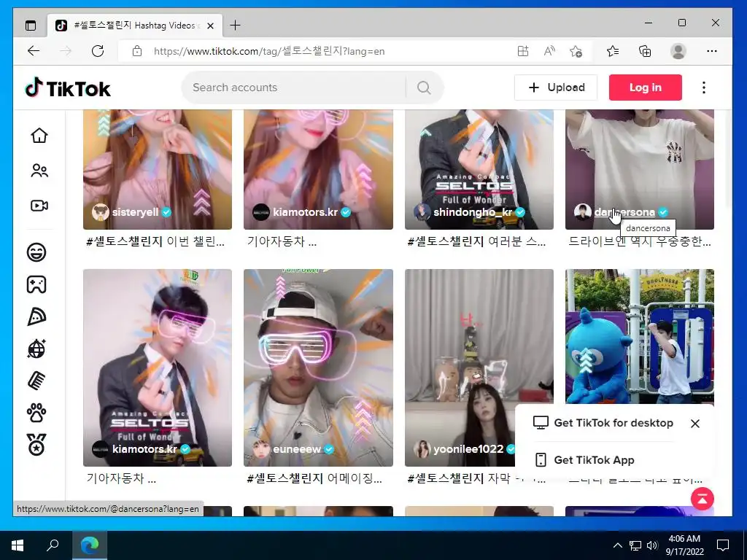The width and height of the screenshot is (747, 560).
Task: Select the food pizza slice category icon
Action: 36,316
